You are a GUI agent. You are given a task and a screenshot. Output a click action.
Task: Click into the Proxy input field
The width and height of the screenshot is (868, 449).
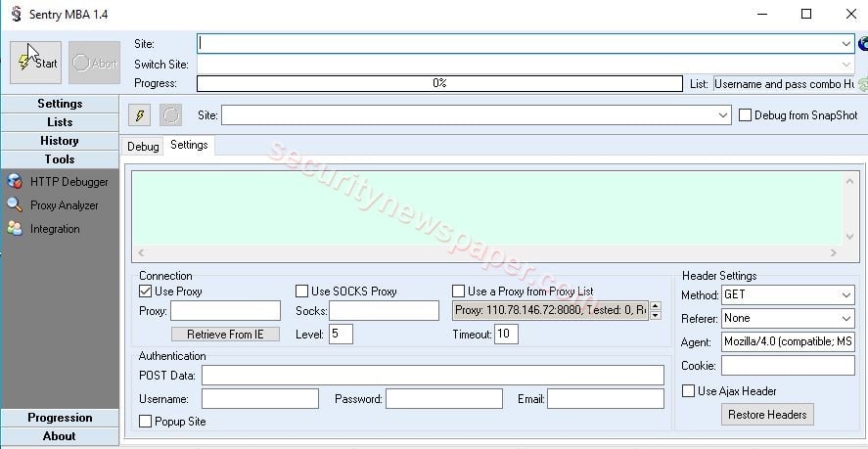coord(225,311)
